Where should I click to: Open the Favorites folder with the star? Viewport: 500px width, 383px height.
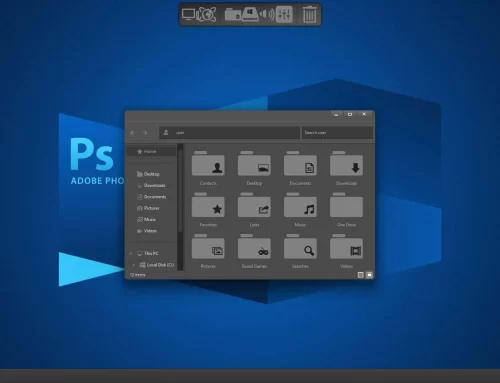(208, 209)
